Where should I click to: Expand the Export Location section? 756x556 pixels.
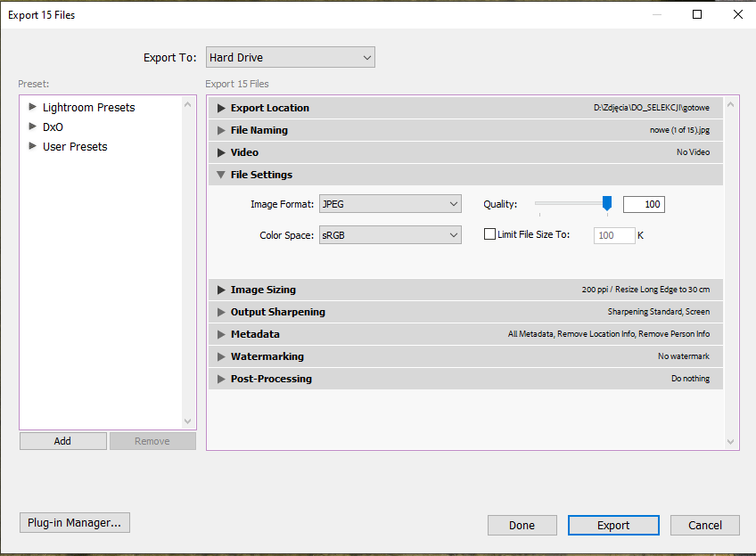click(x=222, y=108)
